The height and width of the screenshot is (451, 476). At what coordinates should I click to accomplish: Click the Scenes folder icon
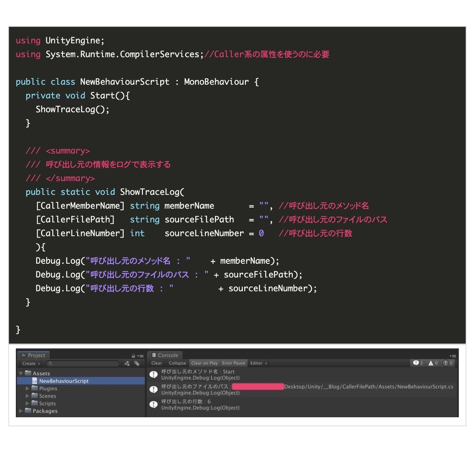(35, 396)
